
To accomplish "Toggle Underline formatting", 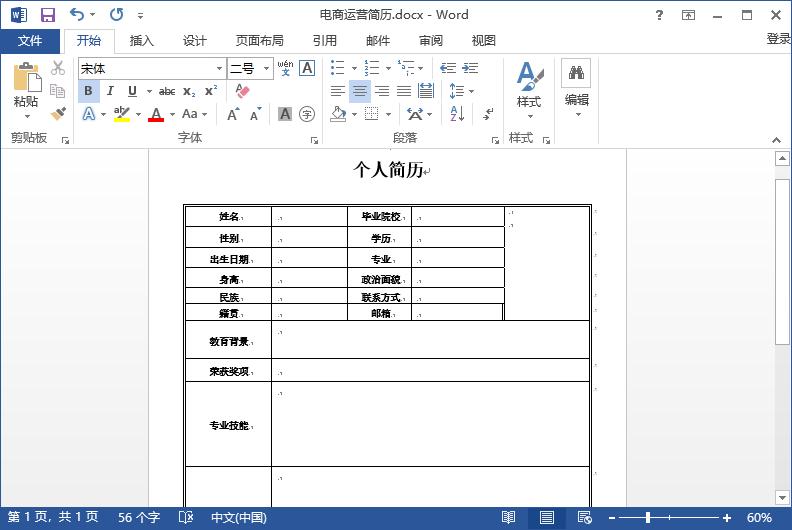I will pyautogui.click(x=132, y=91).
